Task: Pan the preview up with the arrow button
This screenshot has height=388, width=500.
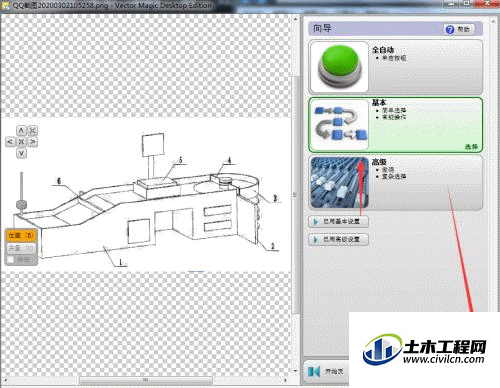Action: click(21, 130)
